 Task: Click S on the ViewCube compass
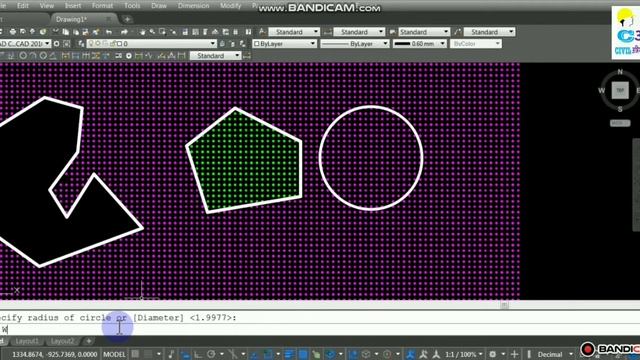tap(620, 109)
